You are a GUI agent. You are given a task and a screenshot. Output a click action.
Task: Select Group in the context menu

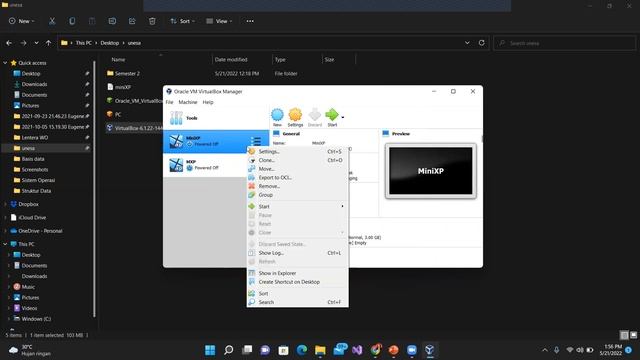pyautogui.click(x=297, y=195)
